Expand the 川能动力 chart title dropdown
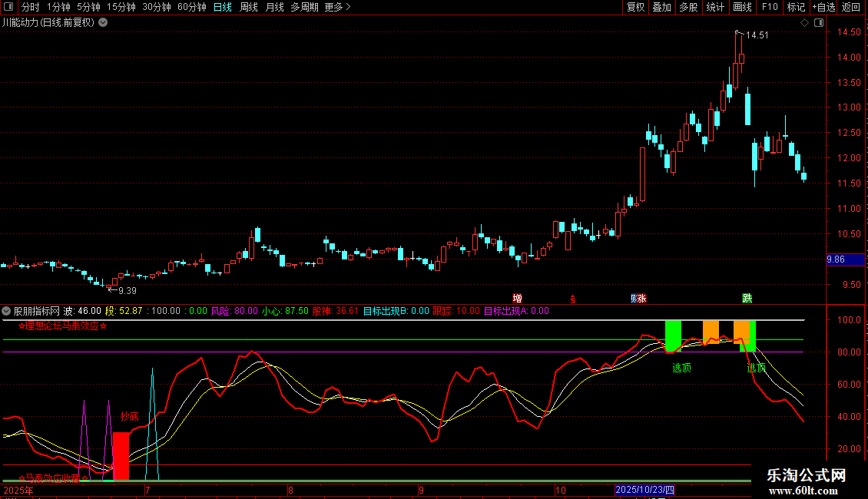 [103, 23]
